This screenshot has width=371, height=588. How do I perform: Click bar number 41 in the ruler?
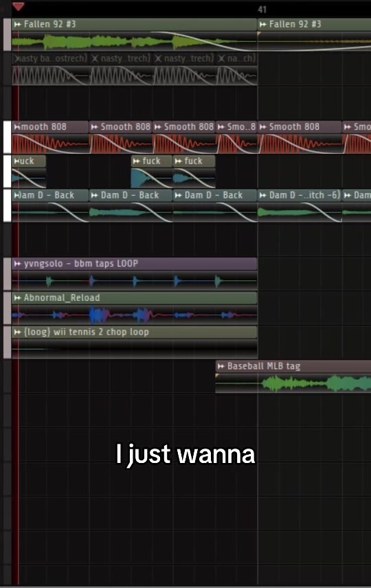tap(262, 10)
